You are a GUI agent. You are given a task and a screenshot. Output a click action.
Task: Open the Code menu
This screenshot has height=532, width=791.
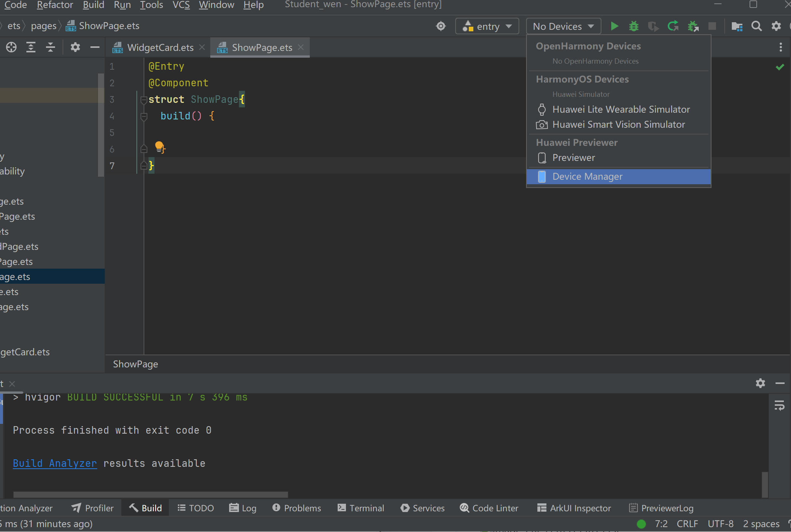[x=15, y=5]
